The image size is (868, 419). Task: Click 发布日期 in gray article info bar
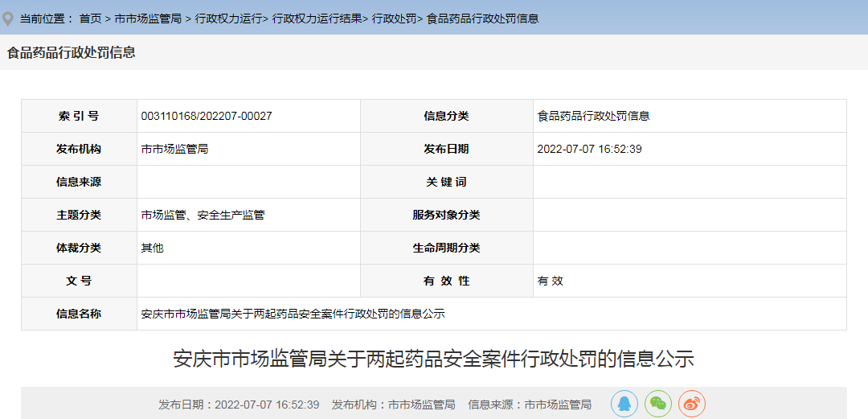click(240, 405)
